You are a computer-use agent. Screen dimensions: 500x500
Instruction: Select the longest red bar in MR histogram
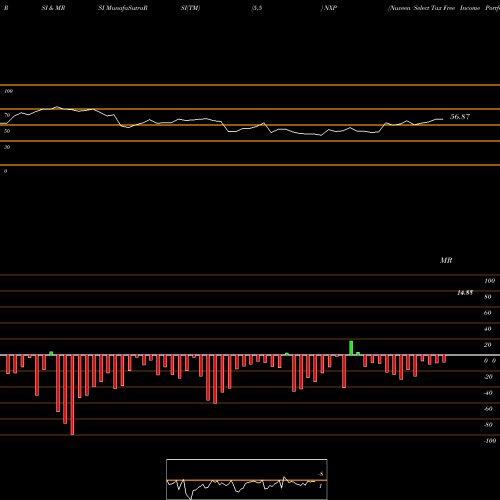tap(72, 395)
